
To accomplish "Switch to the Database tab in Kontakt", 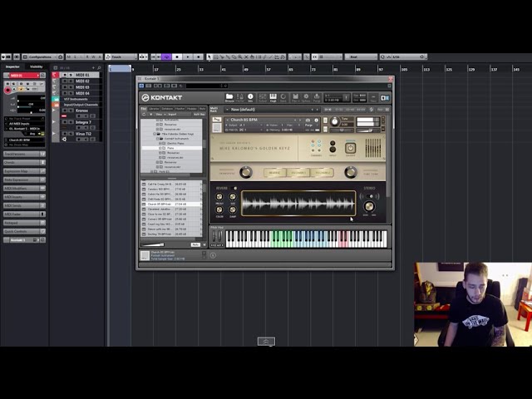I will click(167, 109).
